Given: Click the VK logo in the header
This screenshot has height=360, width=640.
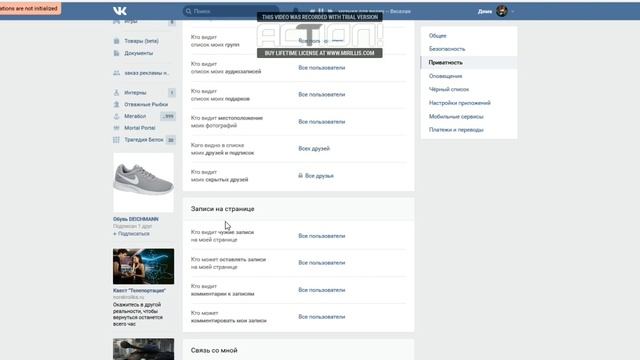Looking at the screenshot, I should [120, 11].
